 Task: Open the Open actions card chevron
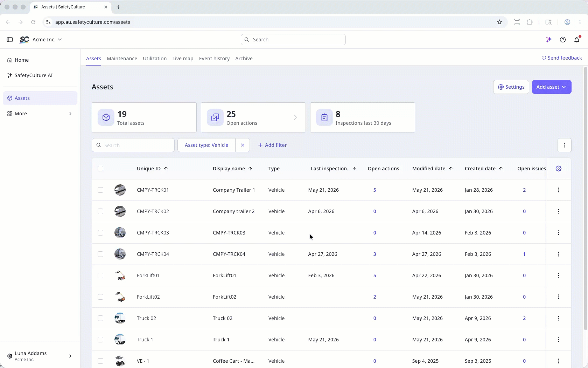pos(295,117)
